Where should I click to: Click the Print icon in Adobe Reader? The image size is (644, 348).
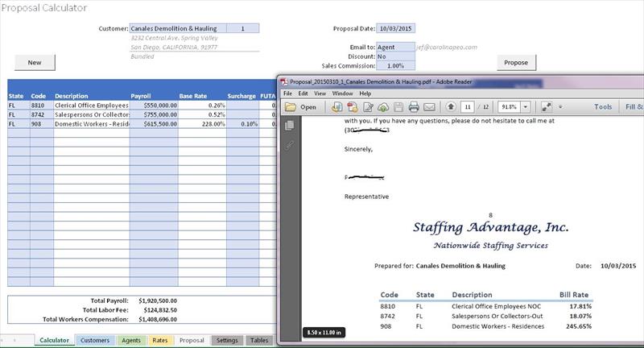[x=414, y=107]
